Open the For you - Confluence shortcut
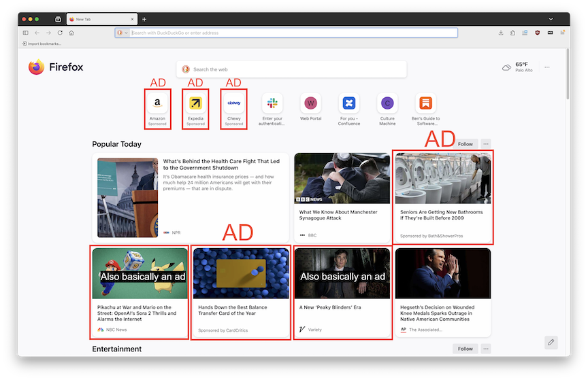Viewport: 588px width, 380px height. click(348, 109)
